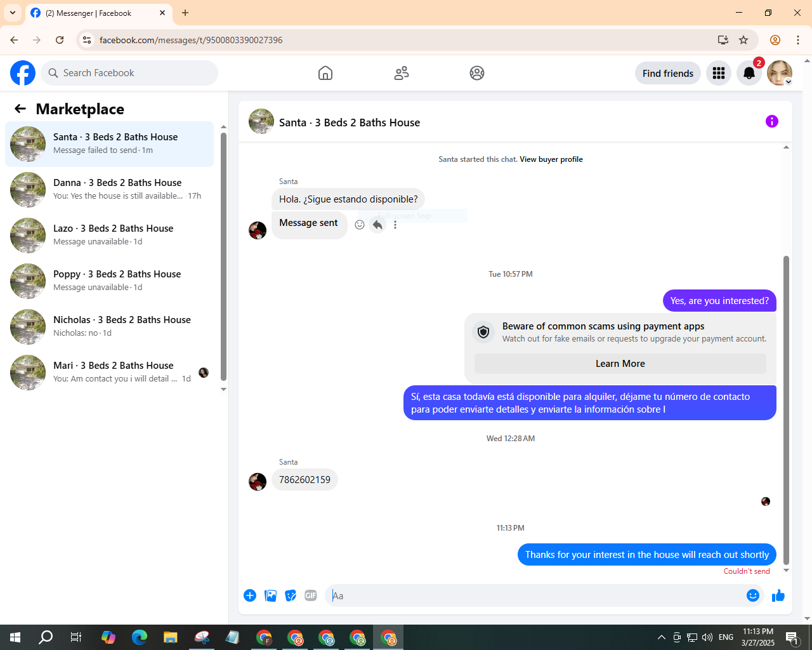This screenshot has height=650, width=812.
Task: Attach a photo using the image icon
Action: point(270,595)
